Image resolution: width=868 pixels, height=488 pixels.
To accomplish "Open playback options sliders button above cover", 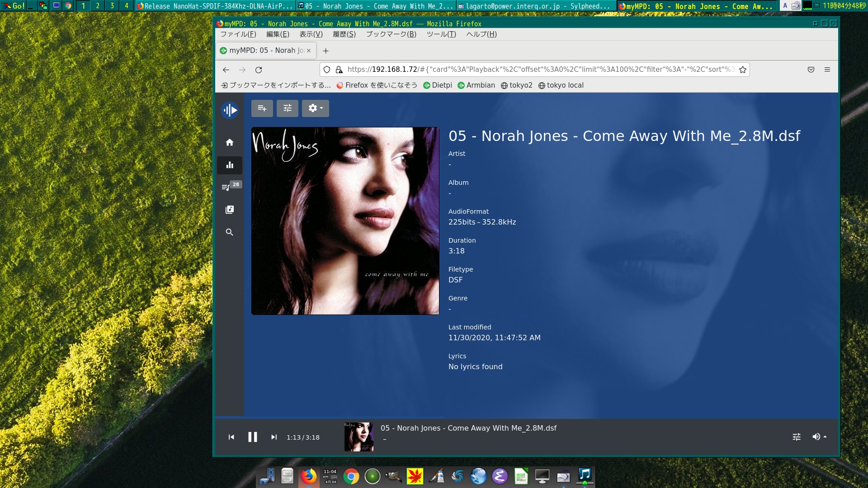I will [288, 108].
